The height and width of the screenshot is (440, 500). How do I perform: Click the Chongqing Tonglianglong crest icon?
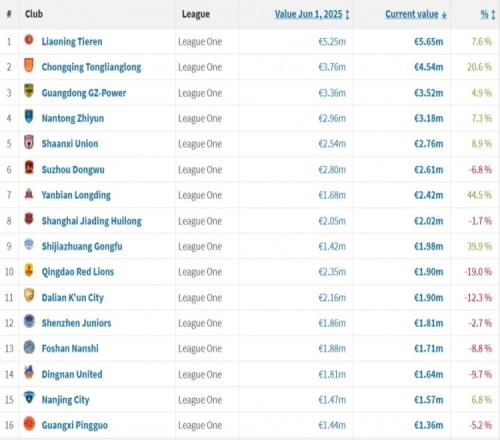click(29, 65)
